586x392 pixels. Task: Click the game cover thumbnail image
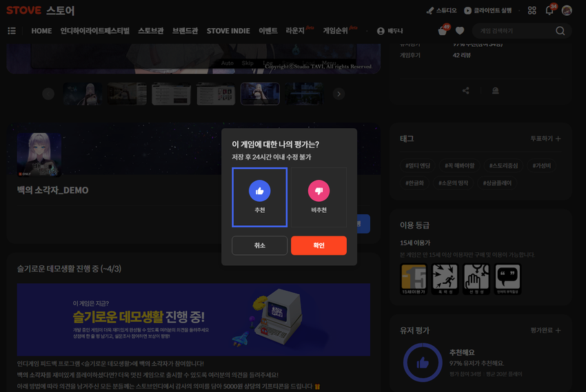[x=39, y=154]
